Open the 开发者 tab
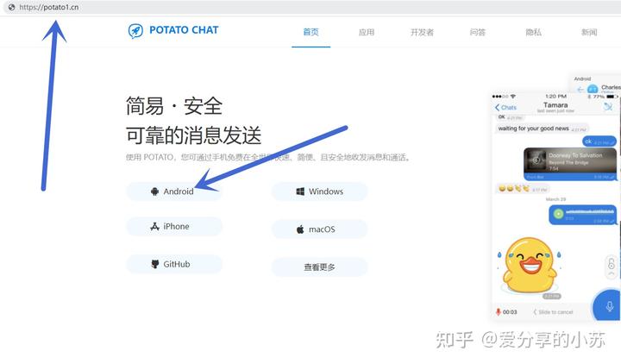The width and height of the screenshot is (621, 364). (422, 32)
